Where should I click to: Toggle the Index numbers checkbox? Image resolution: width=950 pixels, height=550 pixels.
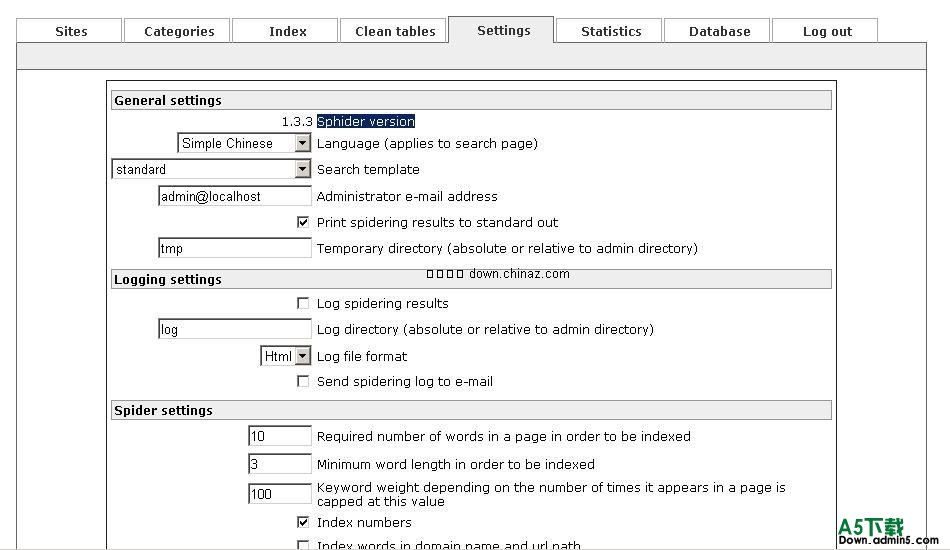pyautogui.click(x=303, y=522)
